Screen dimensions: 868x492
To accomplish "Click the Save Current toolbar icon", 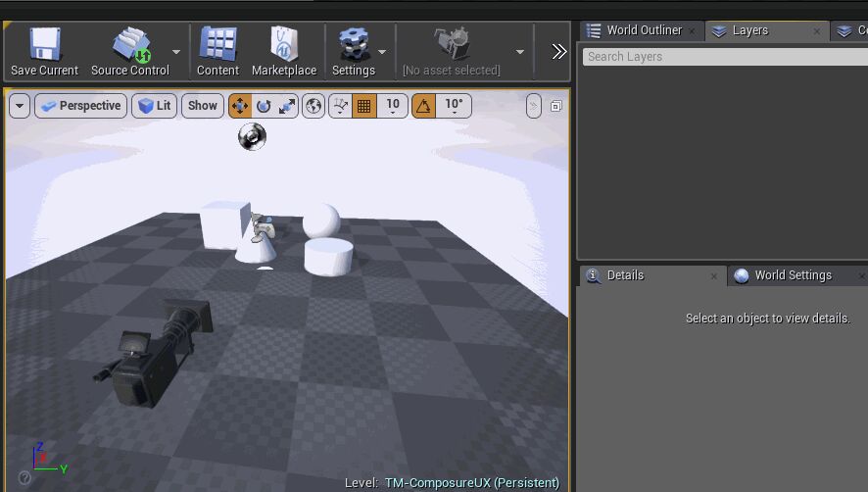I will 44,51.
